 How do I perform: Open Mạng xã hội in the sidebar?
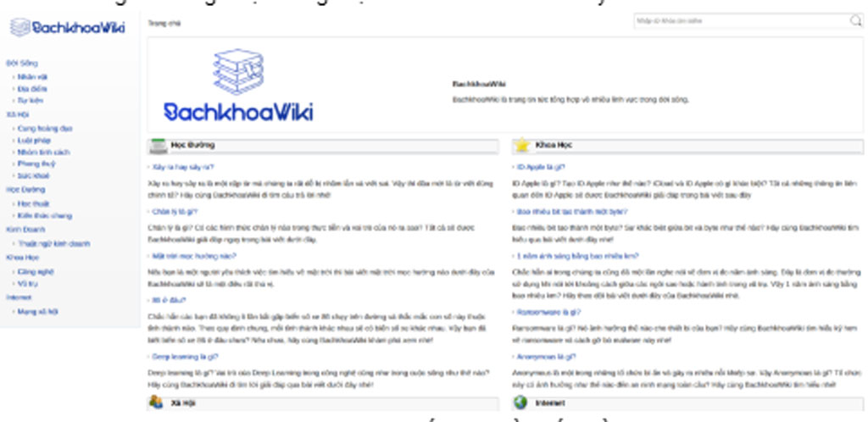tap(37, 311)
